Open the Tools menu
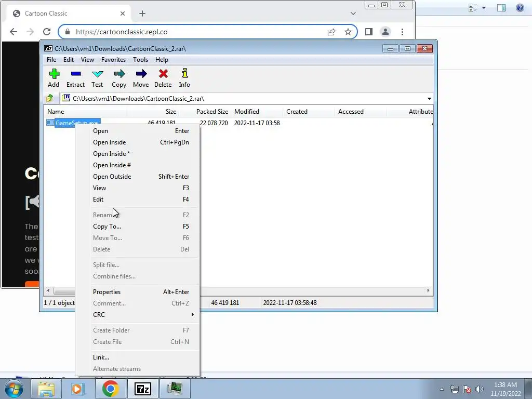Image resolution: width=532 pixels, height=399 pixels. point(140,60)
